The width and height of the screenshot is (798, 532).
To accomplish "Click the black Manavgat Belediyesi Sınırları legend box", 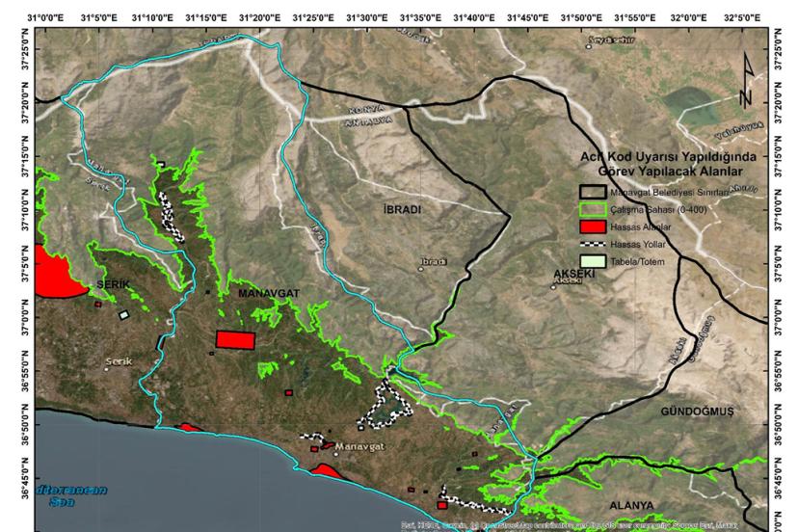I will (x=592, y=192).
